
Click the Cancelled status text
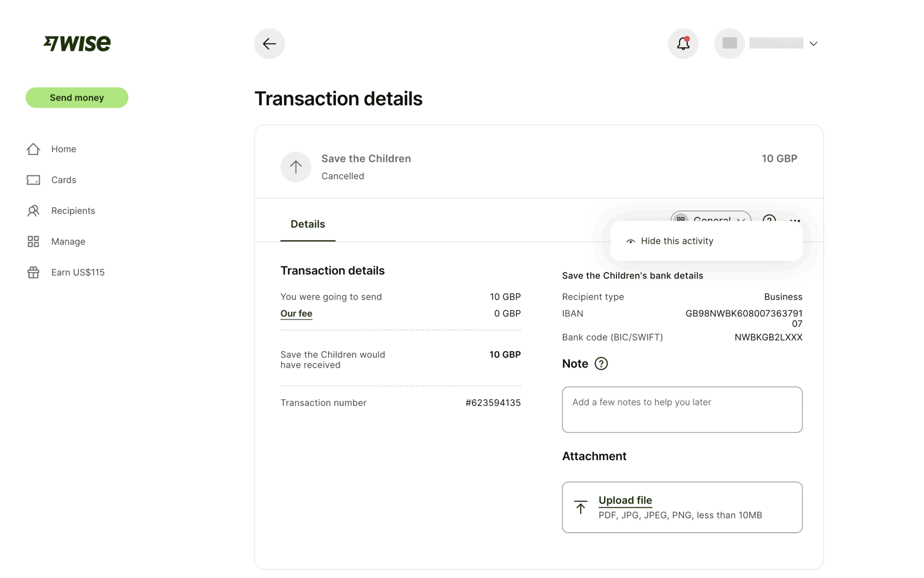(x=343, y=176)
